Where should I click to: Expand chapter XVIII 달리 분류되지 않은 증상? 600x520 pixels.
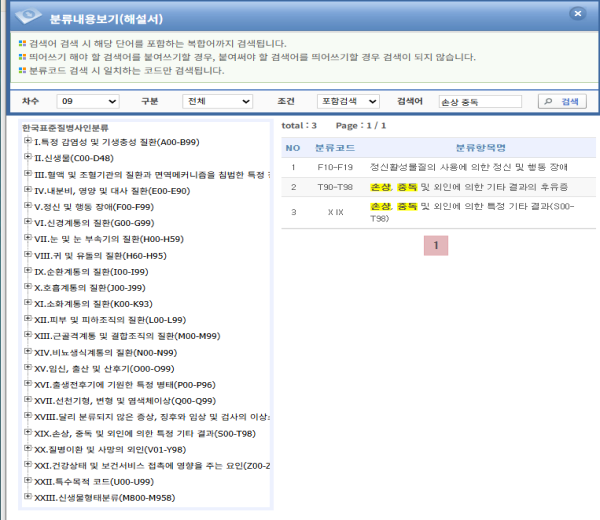[28, 416]
